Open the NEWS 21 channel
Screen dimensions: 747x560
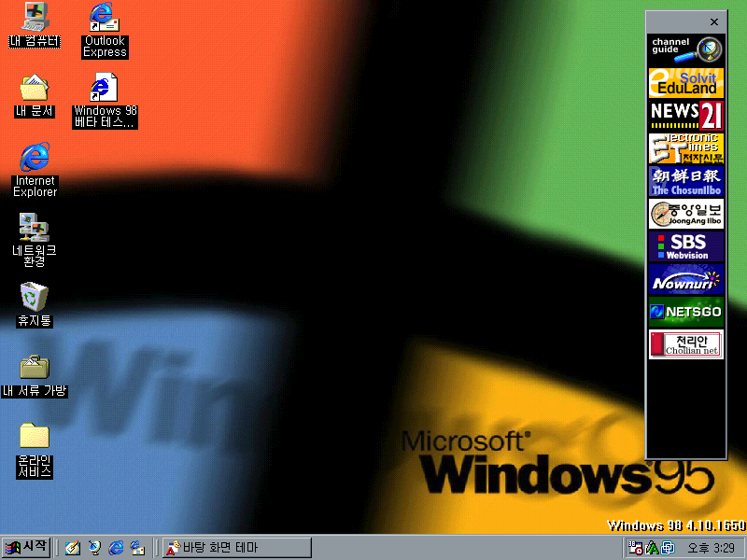click(686, 115)
